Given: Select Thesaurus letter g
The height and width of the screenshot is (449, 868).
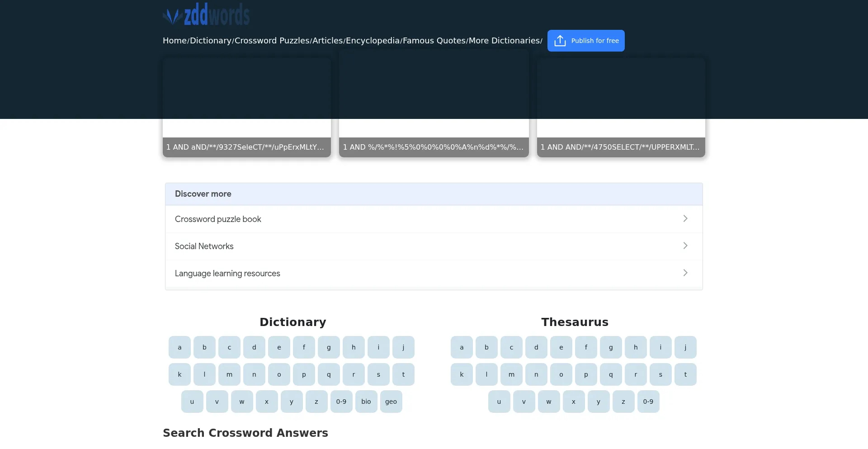Looking at the screenshot, I should 611,347.
